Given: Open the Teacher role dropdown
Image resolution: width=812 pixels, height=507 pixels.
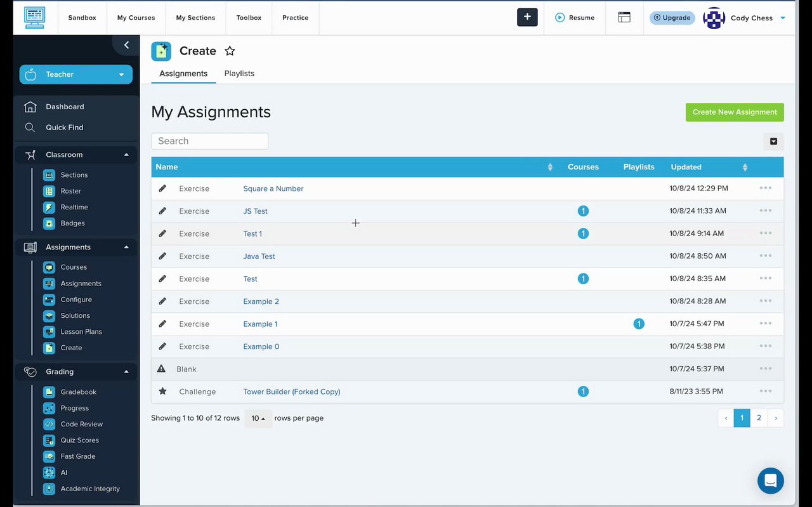Looking at the screenshot, I should (x=76, y=74).
